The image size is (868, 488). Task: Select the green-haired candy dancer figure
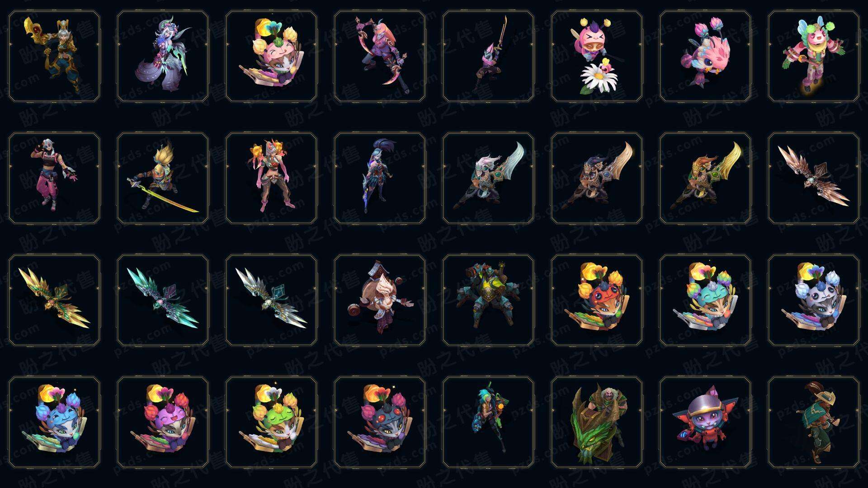coord(814,56)
